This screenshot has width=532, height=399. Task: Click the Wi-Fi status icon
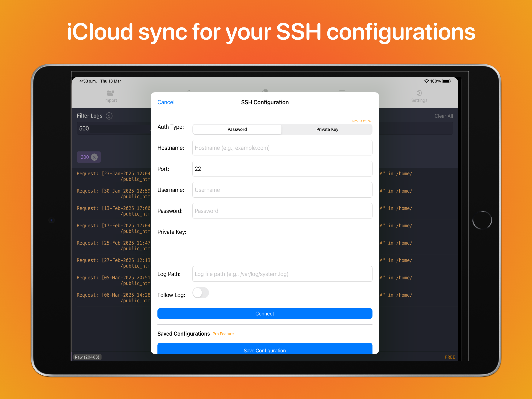click(426, 81)
